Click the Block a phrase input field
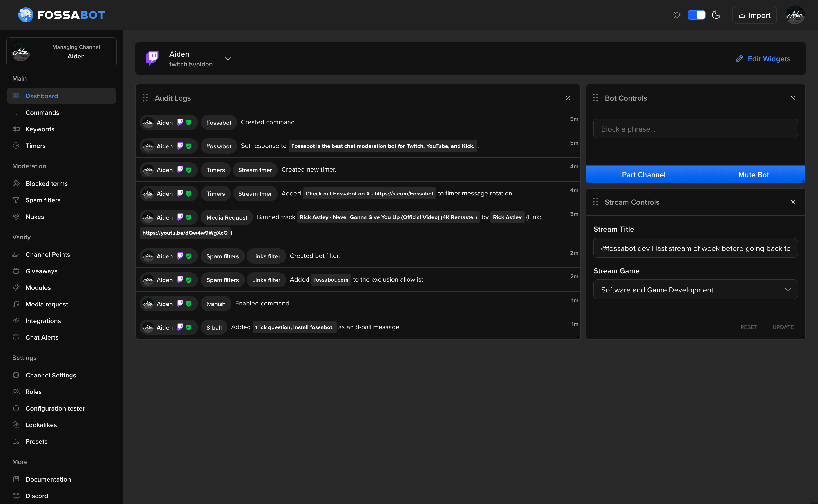This screenshot has width=818, height=504. click(x=695, y=129)
